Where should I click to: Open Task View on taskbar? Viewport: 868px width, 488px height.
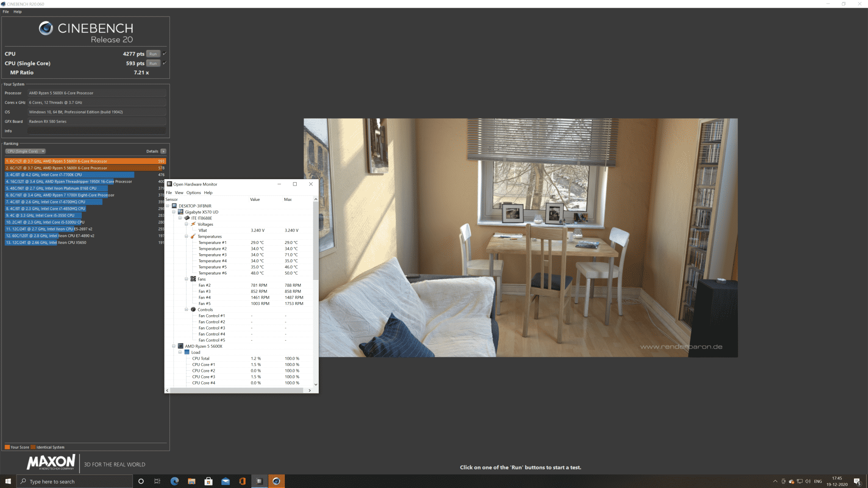(157, 481)
